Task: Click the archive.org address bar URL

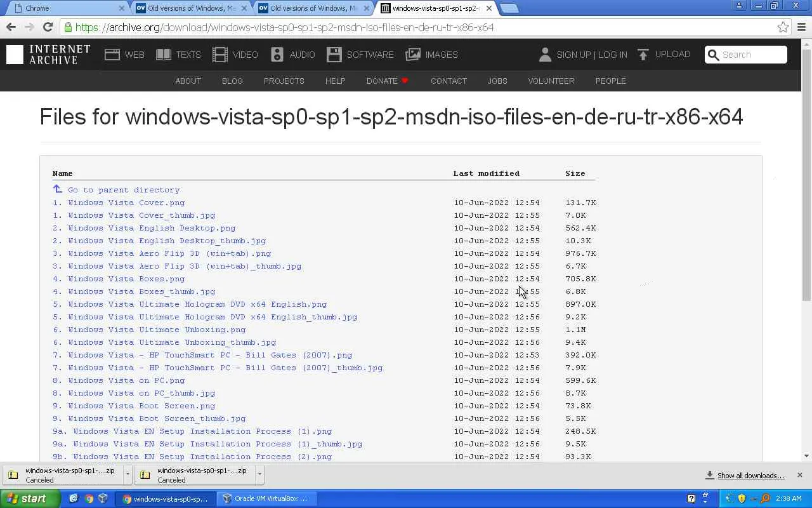Action: [284, 27]
